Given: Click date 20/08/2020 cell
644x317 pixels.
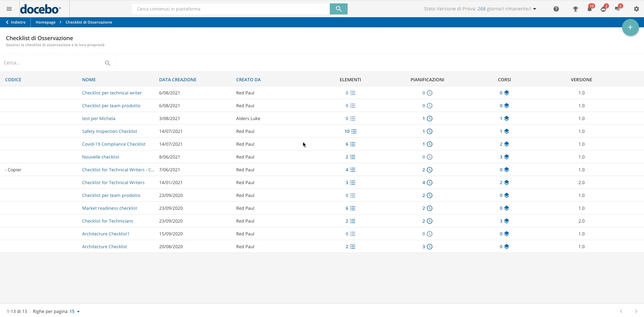Looking at the screenshot, I should tap(171, 247).
